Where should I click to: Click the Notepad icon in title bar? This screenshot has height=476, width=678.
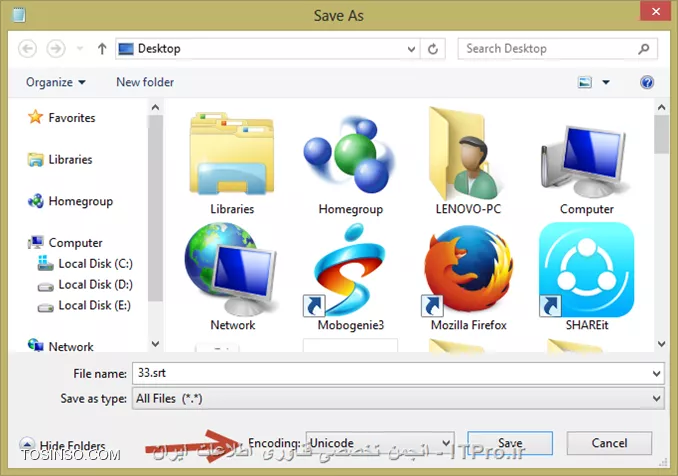pyautogui.click(x=19, y=15)
